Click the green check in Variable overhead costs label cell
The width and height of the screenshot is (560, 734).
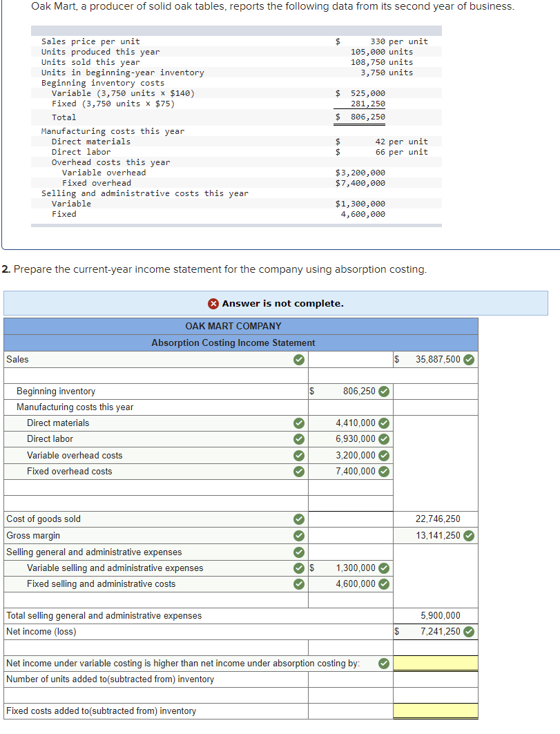point(299,456)
